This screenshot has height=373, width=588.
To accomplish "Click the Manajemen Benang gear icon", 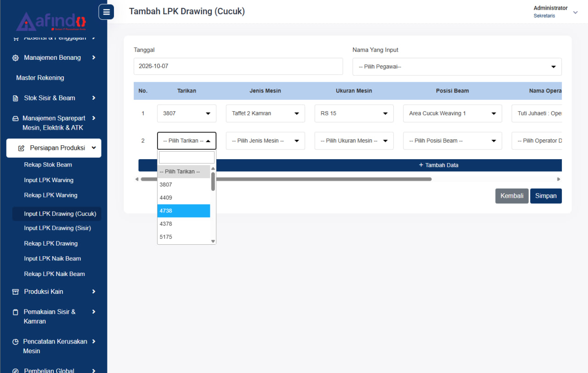I will point(15,58).
